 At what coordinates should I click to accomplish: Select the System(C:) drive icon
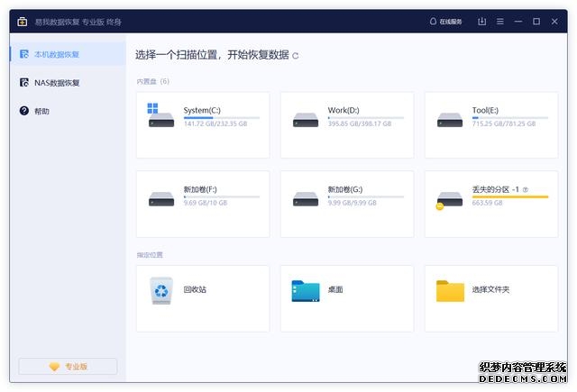tap(160, 115)
